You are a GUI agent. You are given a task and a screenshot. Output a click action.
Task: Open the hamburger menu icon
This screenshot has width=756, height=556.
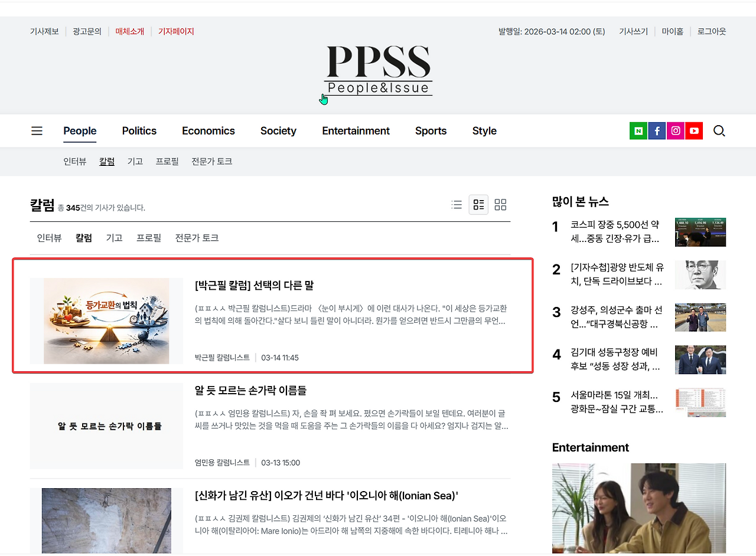coord(37,131)
